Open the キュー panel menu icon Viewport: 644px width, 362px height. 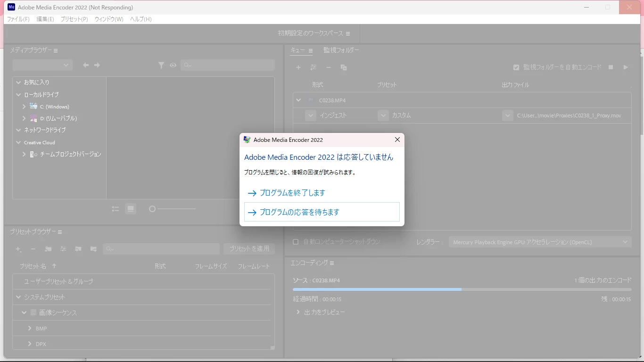311,50
